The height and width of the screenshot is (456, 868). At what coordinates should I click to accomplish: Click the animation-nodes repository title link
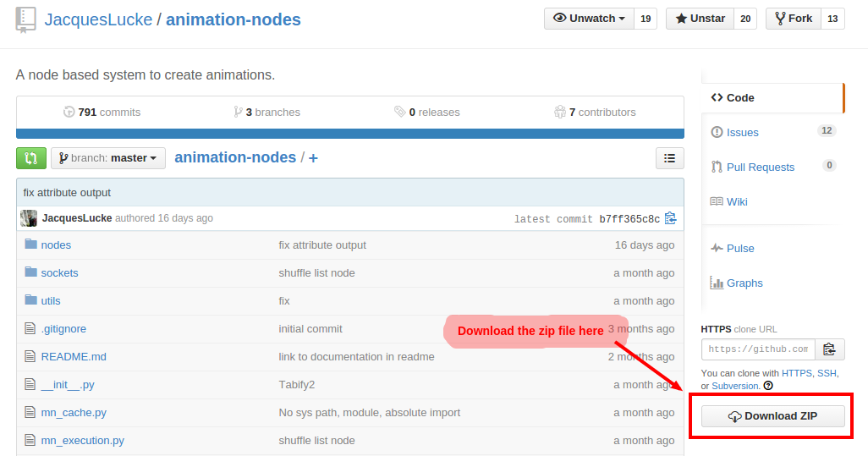tap(233, 19)
